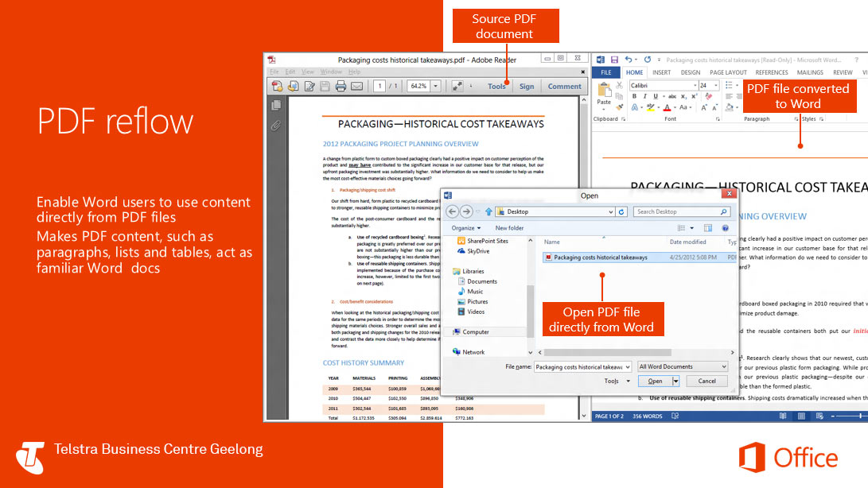
Task: Toggle Strikethrough abc in Word ribbon
Action: [x=672, y=96]
